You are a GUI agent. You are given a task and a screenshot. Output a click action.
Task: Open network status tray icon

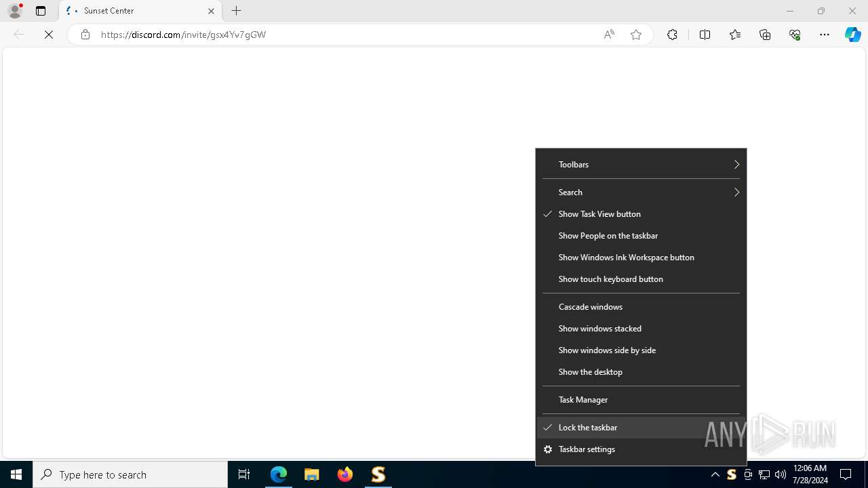pyautogui.click(x=764, y=474)
